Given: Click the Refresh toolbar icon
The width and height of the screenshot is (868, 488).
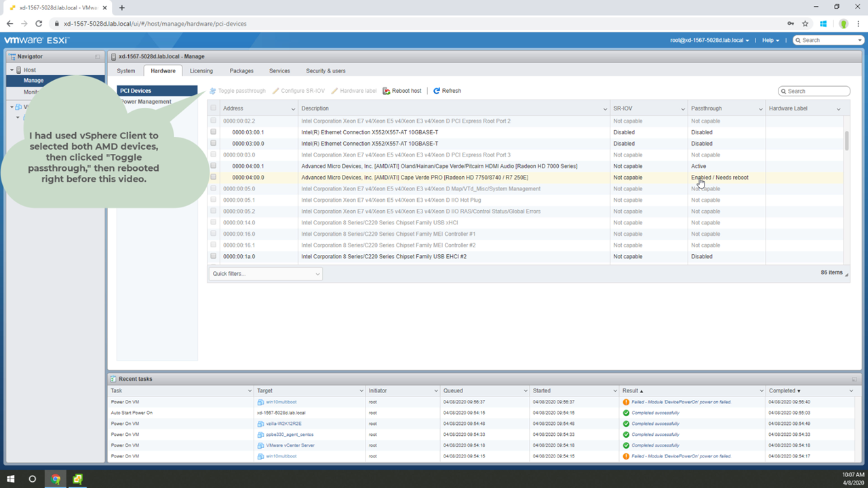Looking at the screenshot, I should [x=437, y=91].
